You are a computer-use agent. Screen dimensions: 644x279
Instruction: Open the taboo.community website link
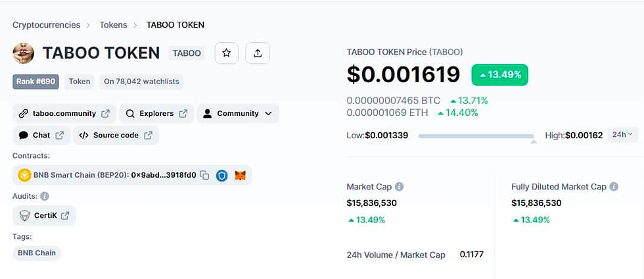[64, 114]
